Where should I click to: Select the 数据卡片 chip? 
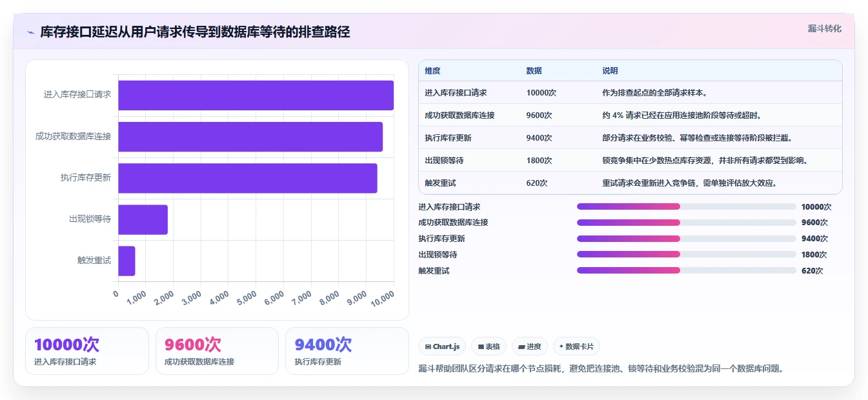point(576,346)
